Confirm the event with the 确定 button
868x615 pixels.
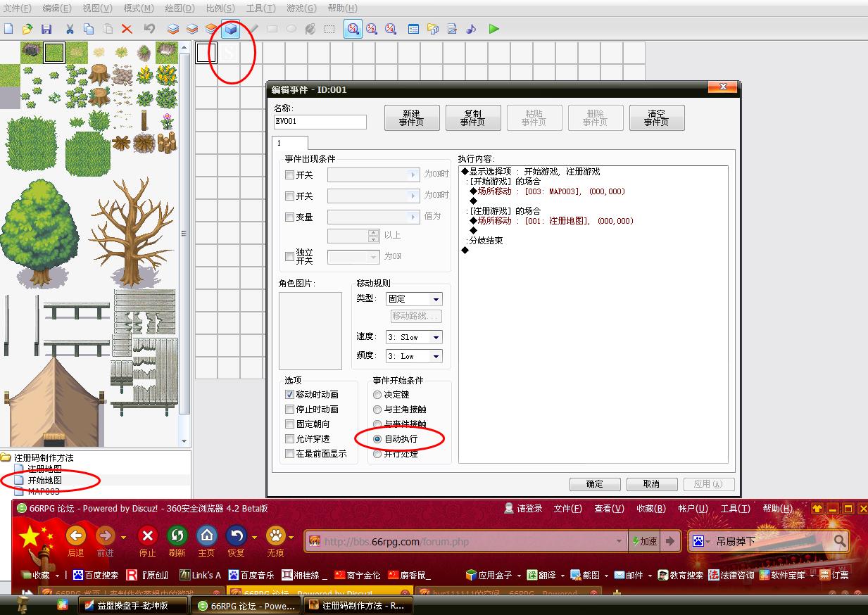click(595, 484)
